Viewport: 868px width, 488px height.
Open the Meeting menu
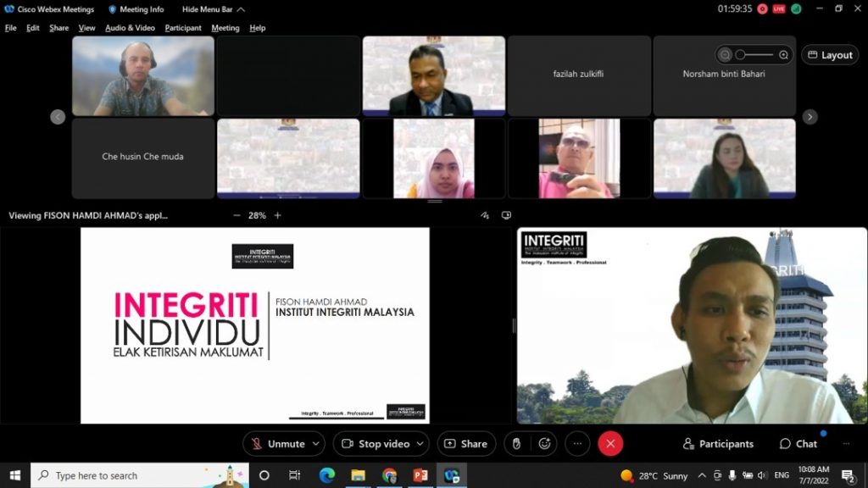225,28
